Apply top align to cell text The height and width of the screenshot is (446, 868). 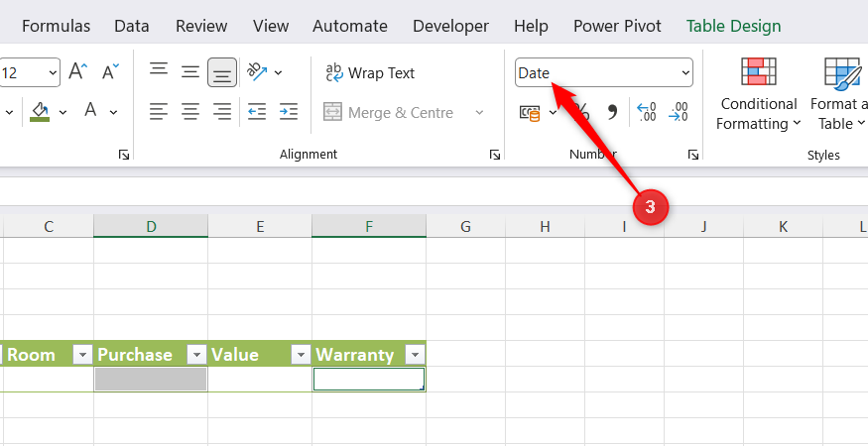coord(159,69)
